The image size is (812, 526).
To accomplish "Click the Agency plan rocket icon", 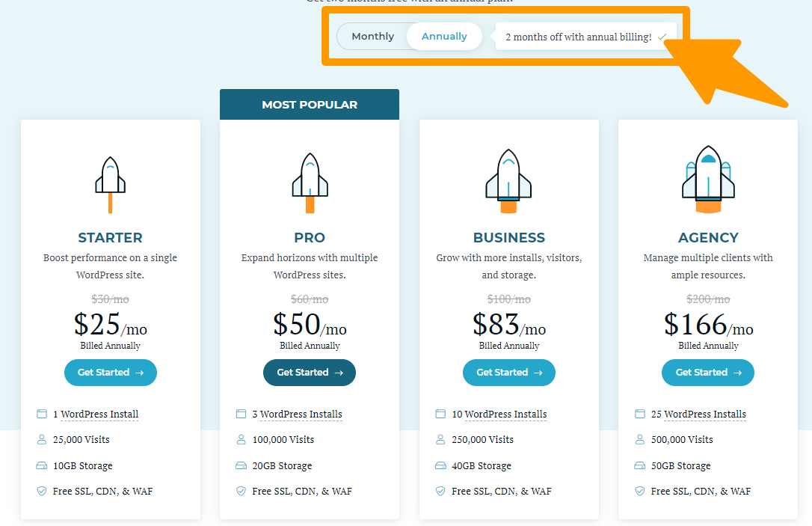I will point(707,180).
